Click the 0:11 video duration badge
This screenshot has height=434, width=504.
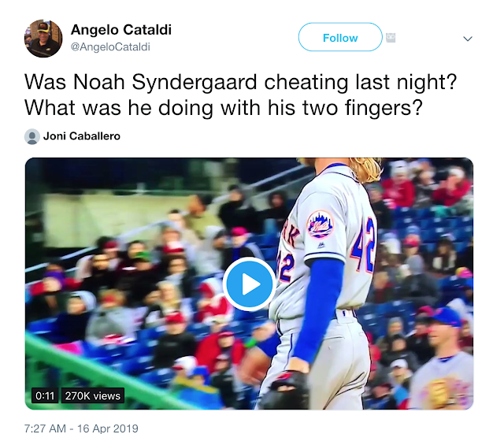tap(45, 395)
